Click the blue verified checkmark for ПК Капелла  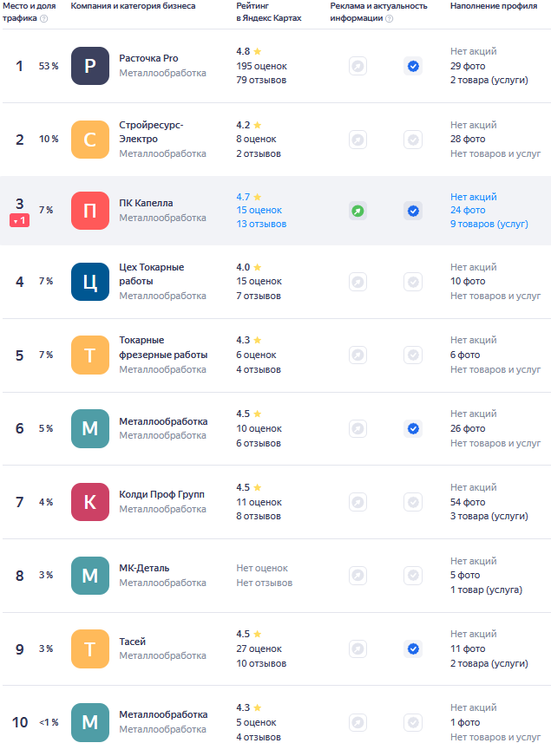click(413, 211)
